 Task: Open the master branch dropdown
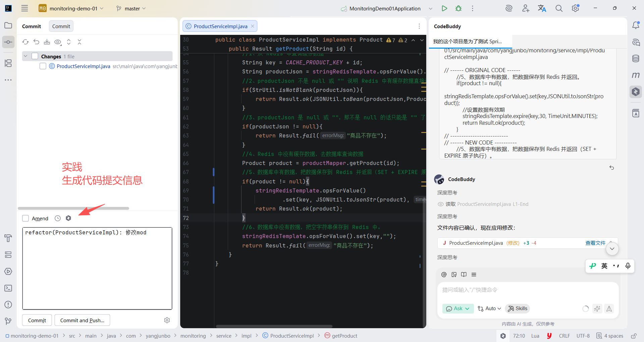[131, 8]
